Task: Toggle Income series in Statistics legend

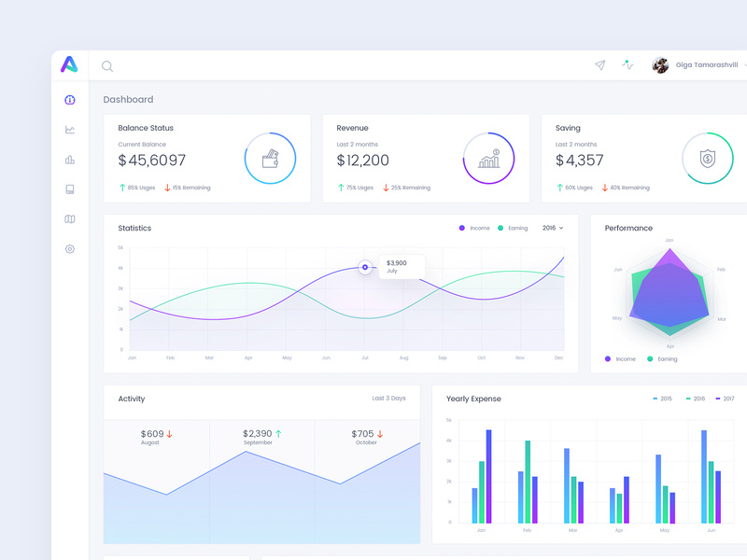Action: click(x=474, y=228)
